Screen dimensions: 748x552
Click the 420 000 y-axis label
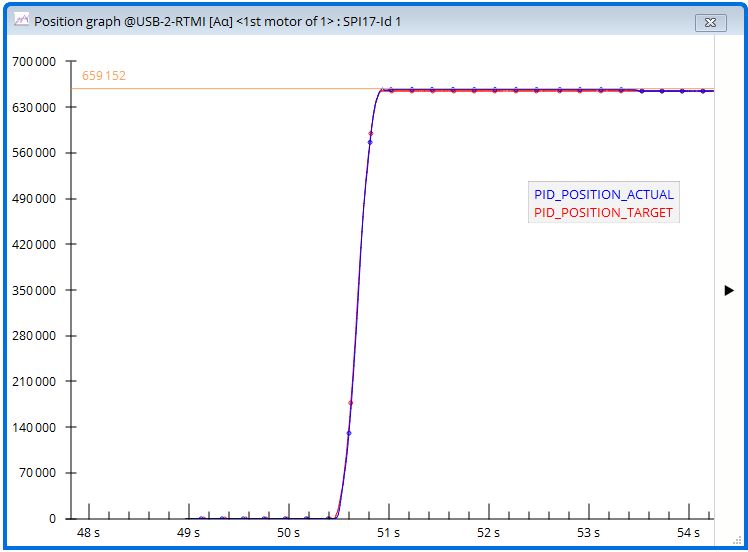tap(34, 244)
